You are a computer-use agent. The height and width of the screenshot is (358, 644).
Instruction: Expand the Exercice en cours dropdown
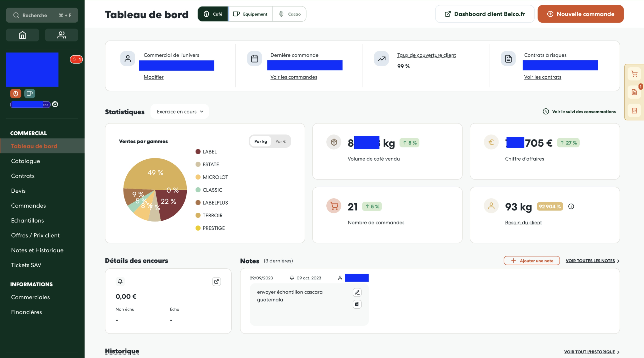pyautogui.click(x=180, y=112)
